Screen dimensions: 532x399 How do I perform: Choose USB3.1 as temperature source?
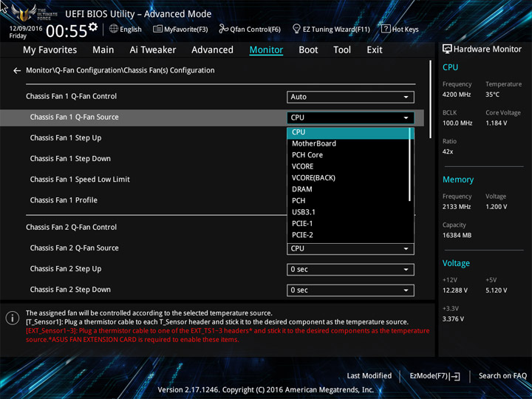pos(348,212)
